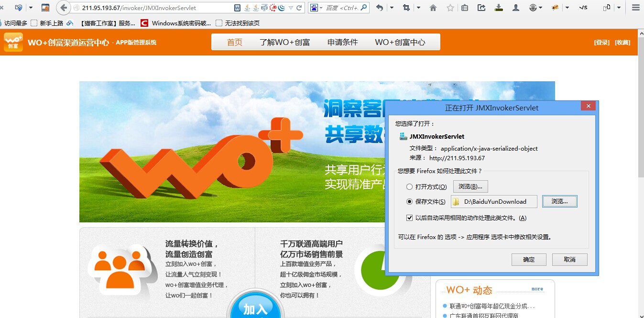Click the 浏览(B)... button for open with
This screenshot has width=644, height=318.
470,186
